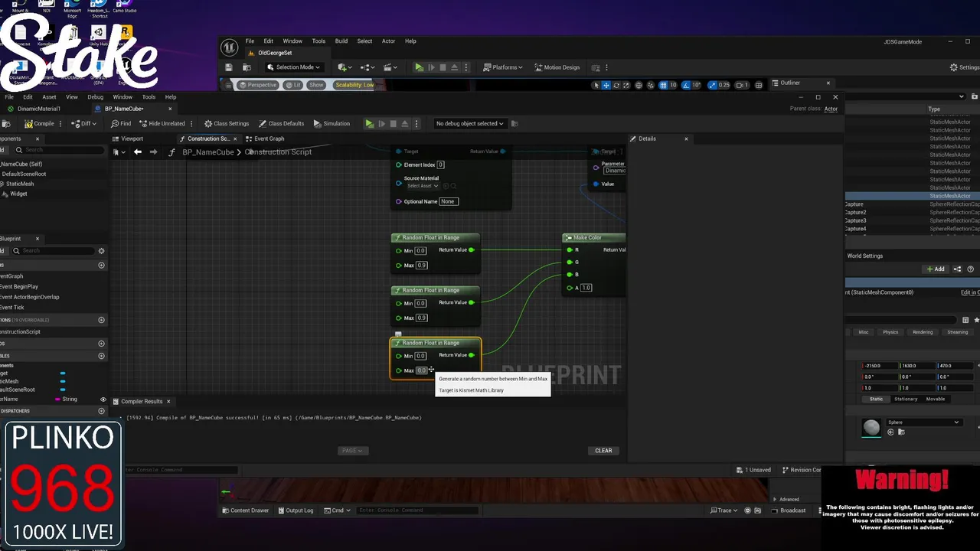
Task: Filter details by Rendering
Action: point(923,332)
